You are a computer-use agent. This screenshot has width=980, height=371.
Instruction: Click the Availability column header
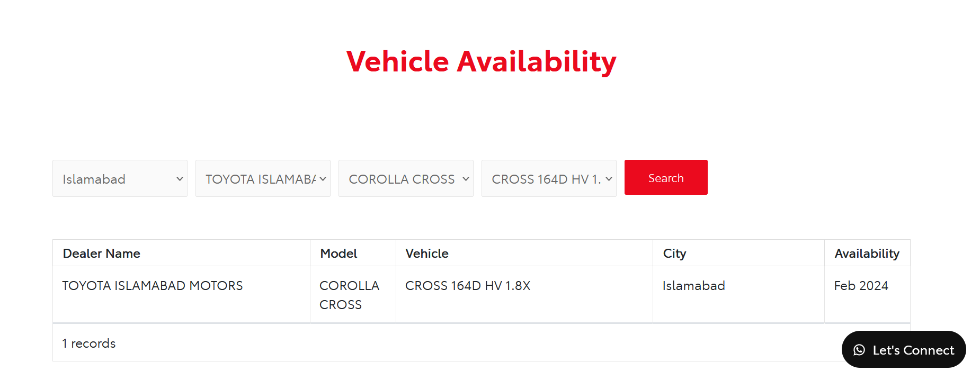867,254
